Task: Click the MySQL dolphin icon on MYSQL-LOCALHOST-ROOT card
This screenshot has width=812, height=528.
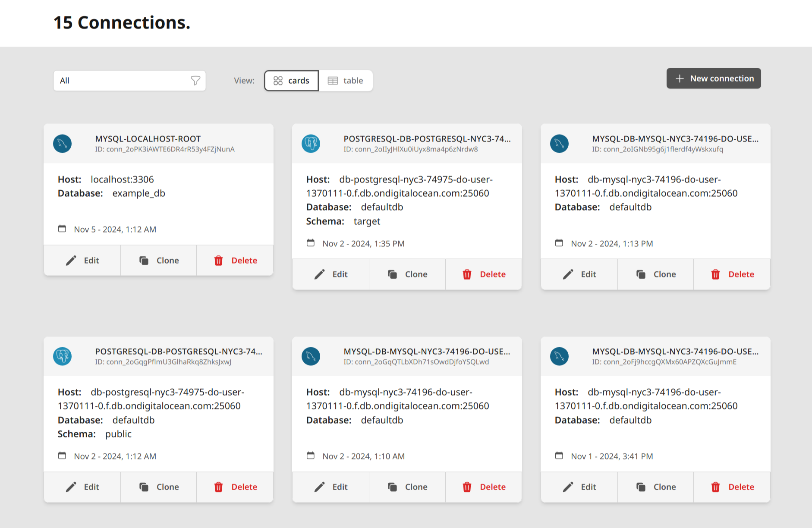Action: tap(62, 143)
